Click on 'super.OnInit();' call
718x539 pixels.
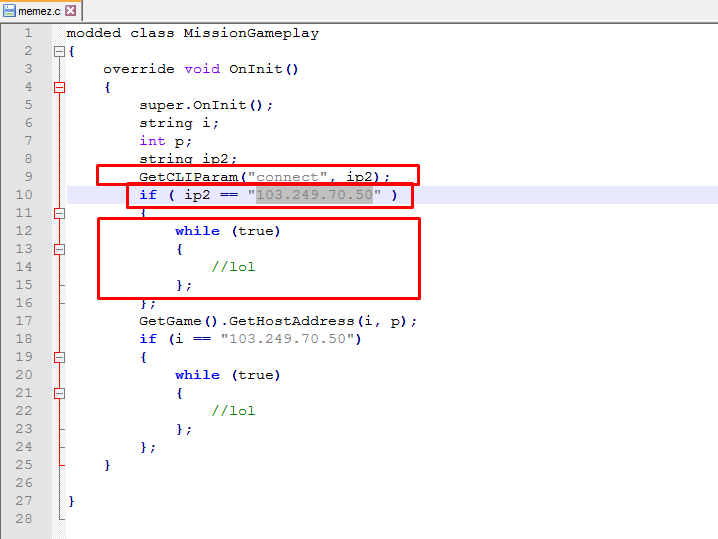(206, 105)
